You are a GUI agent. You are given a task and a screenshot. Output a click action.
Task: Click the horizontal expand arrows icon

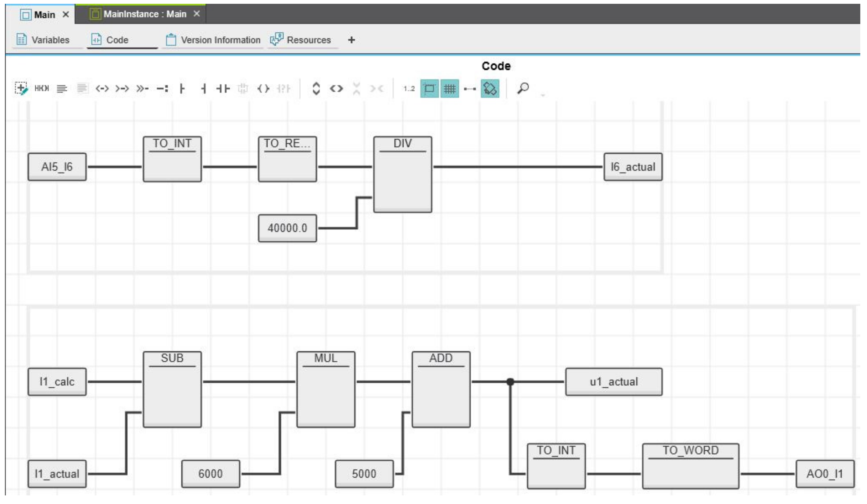click(336, 89)
